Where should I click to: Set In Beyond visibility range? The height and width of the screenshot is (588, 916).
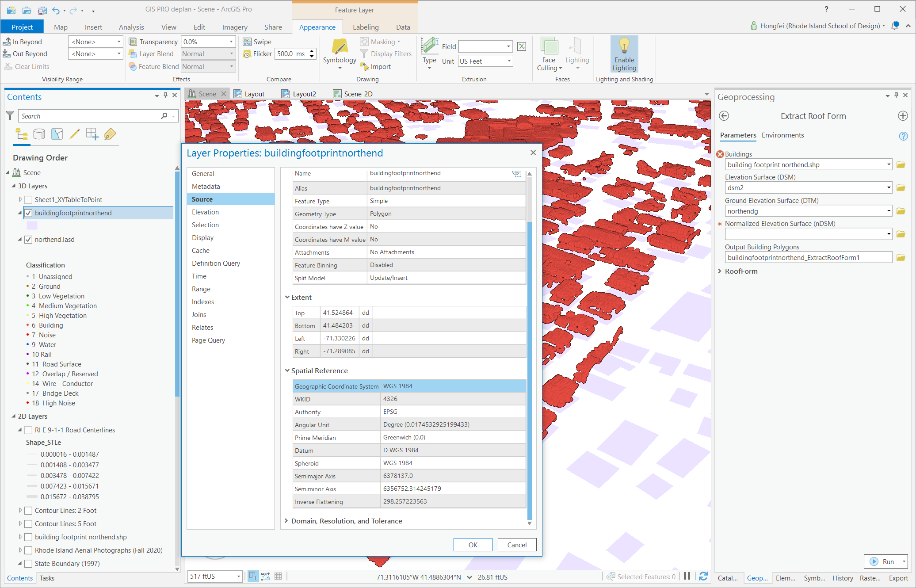coord(23,42)
